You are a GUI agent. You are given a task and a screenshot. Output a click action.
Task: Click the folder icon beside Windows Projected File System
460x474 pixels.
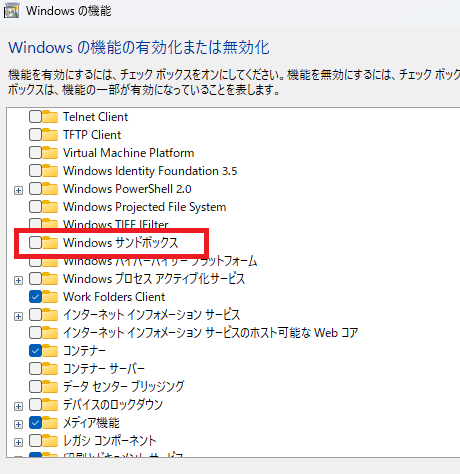click(50, 207)
